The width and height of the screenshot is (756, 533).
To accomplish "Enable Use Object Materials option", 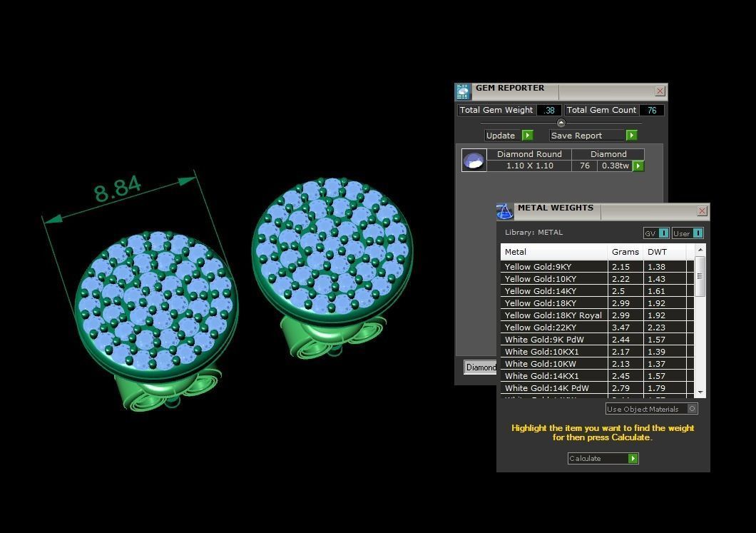I will [x=692, y=409].
